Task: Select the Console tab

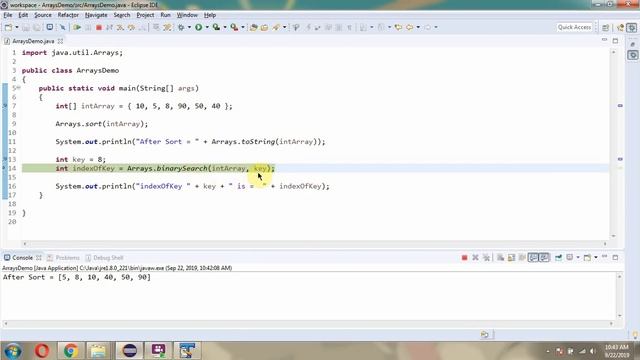Action: tap(22, 258)
